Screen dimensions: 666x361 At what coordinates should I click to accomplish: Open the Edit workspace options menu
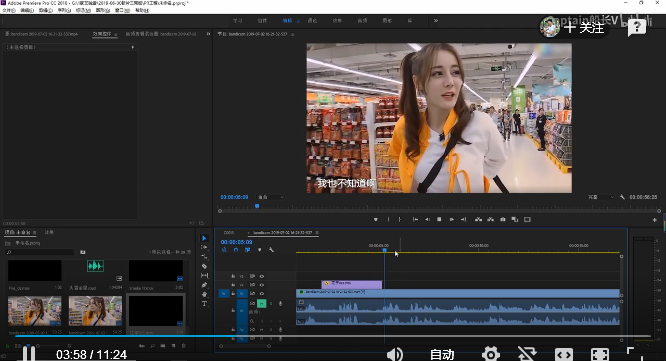point(298,21)
